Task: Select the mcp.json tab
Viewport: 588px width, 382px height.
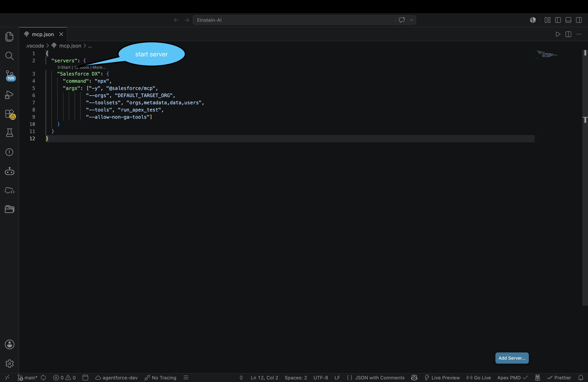Action: click(x=43, y=34)
